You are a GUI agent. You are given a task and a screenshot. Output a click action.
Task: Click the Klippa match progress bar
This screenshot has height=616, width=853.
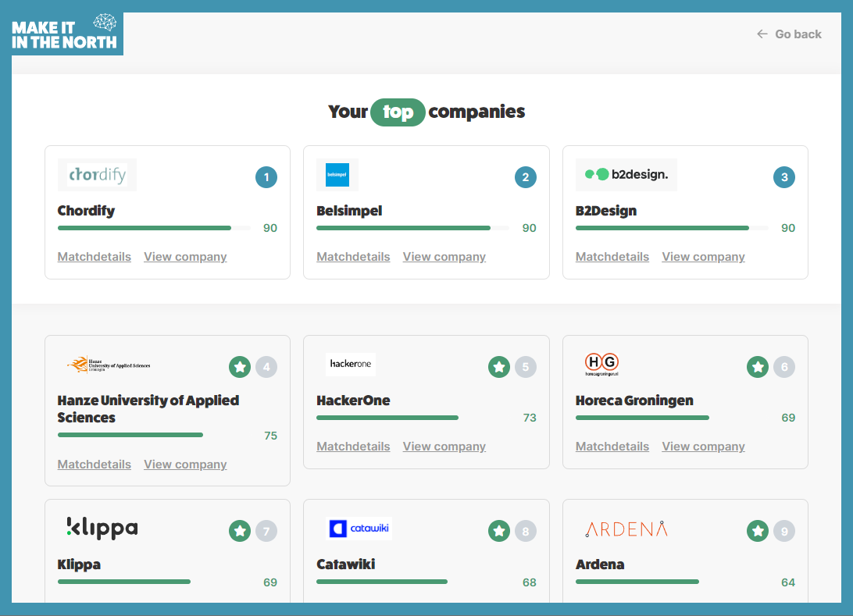[x=124, y=582]
